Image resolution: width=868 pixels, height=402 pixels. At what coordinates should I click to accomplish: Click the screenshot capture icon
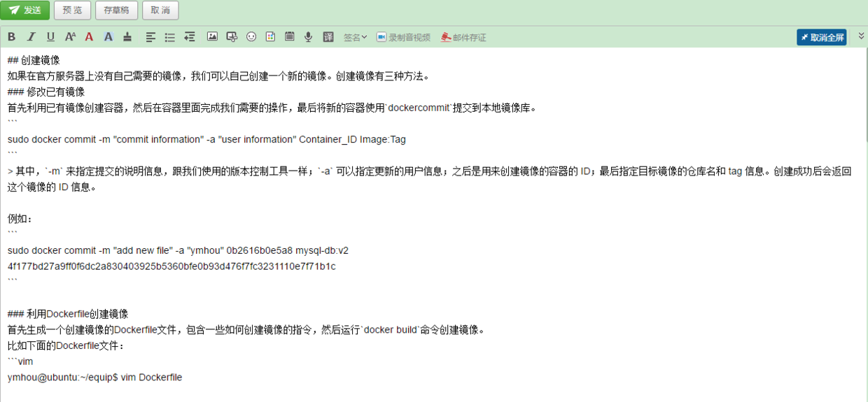[x=232, y=37]
